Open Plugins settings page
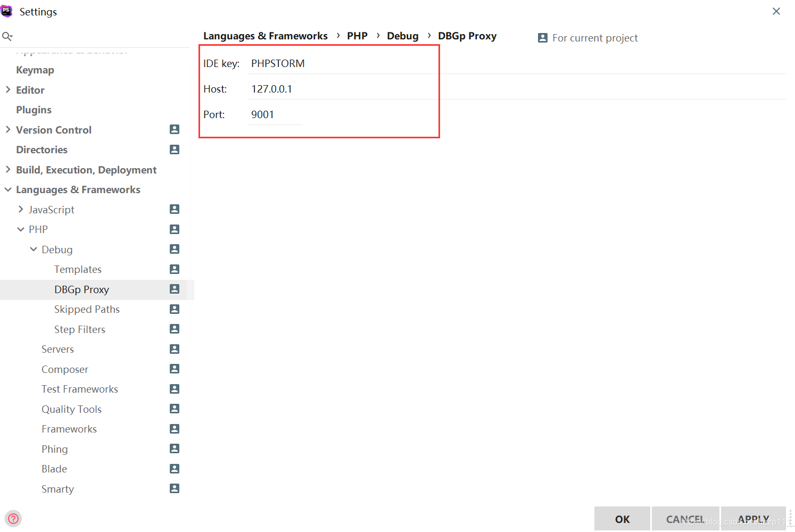 click(x=34, y=110)
